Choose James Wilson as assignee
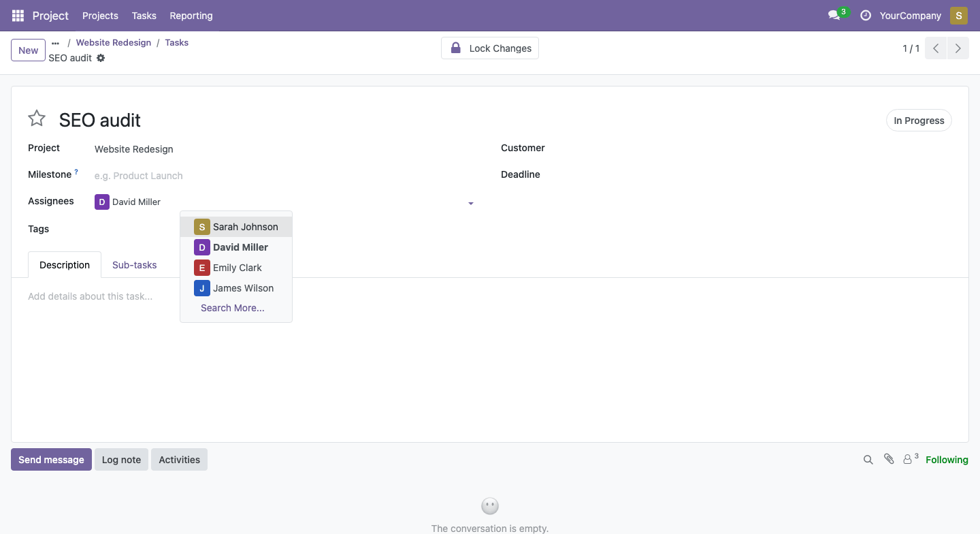This screenshot has height=534, width=980. pos(236,288)
